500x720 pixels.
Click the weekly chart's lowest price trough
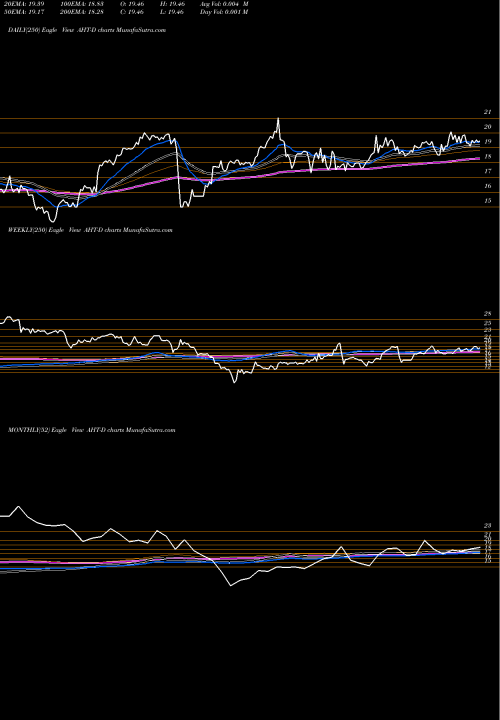tap(235, 382)
